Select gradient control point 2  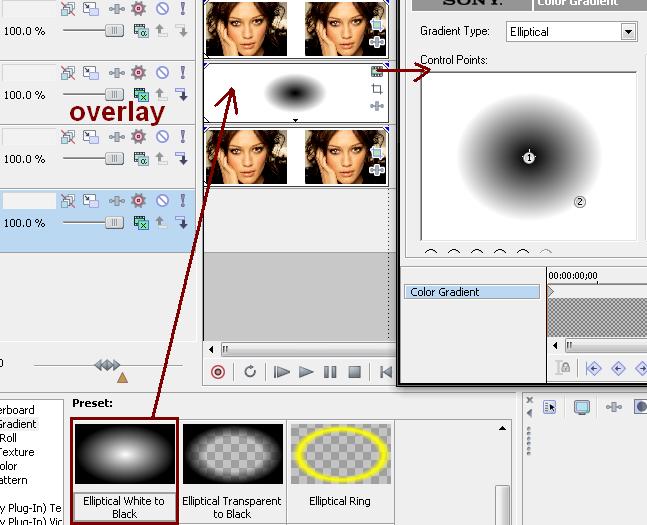click(580, 202)
